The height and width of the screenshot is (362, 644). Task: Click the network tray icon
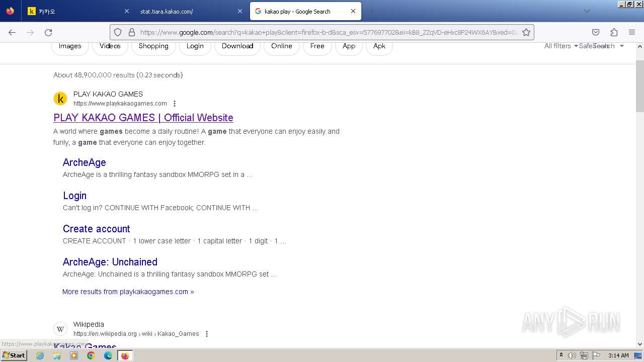(584, 355)
